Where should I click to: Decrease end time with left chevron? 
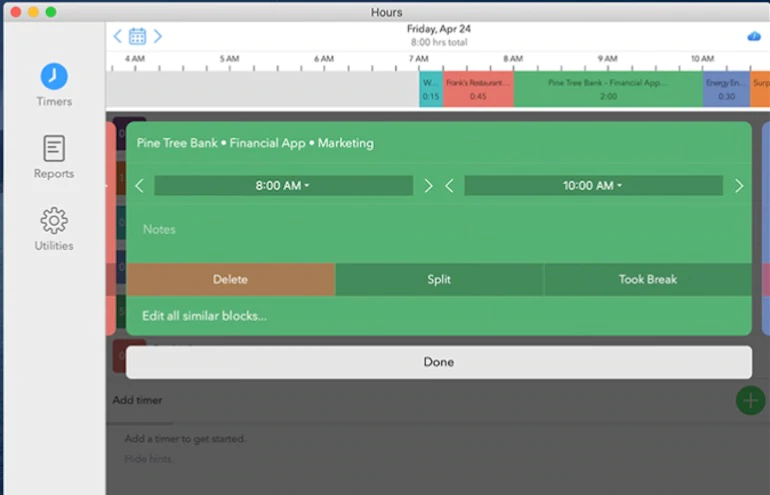pyautogui.click(x=449, y=185)
